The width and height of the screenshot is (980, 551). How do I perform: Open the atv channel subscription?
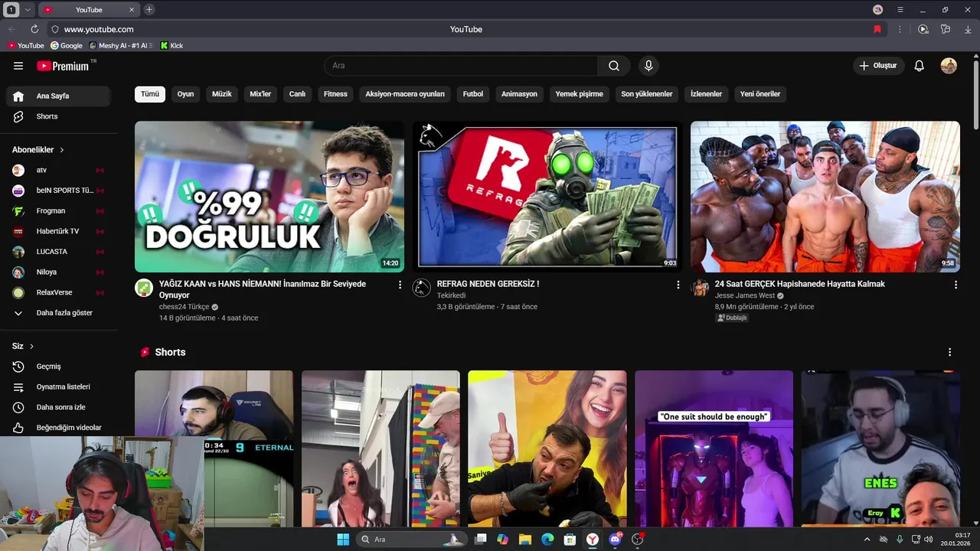click(x=60, y=170)
